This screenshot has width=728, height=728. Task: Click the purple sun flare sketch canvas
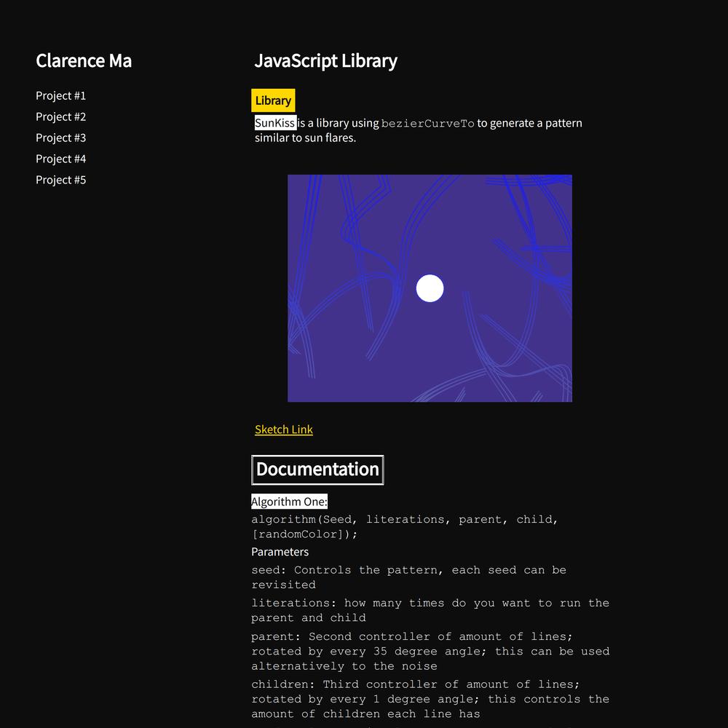430,288
